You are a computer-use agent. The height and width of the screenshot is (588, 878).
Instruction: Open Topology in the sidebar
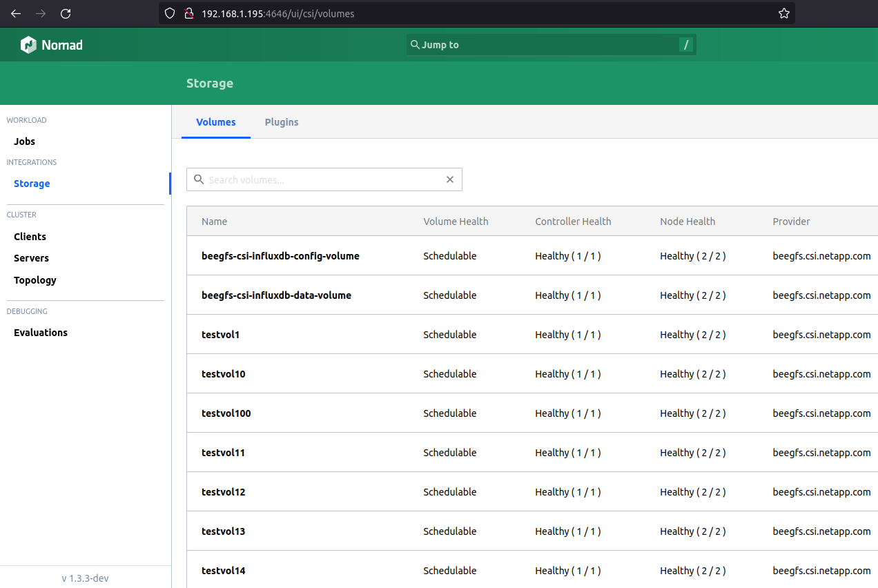pos(35,280)
